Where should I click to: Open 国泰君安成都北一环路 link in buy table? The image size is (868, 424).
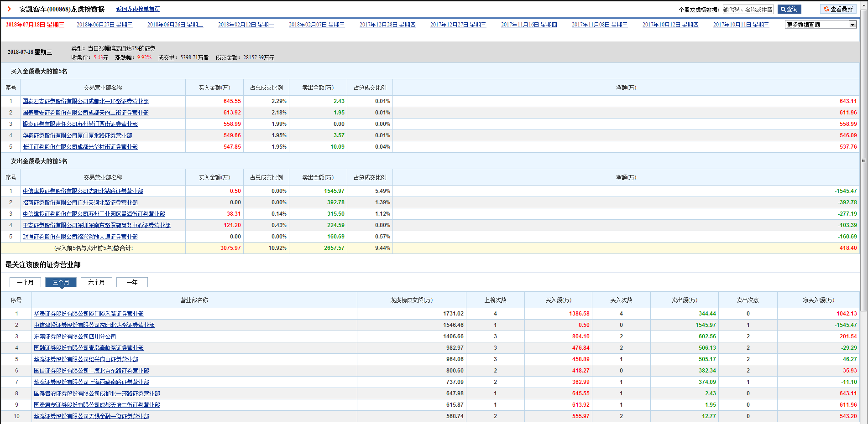85,101
